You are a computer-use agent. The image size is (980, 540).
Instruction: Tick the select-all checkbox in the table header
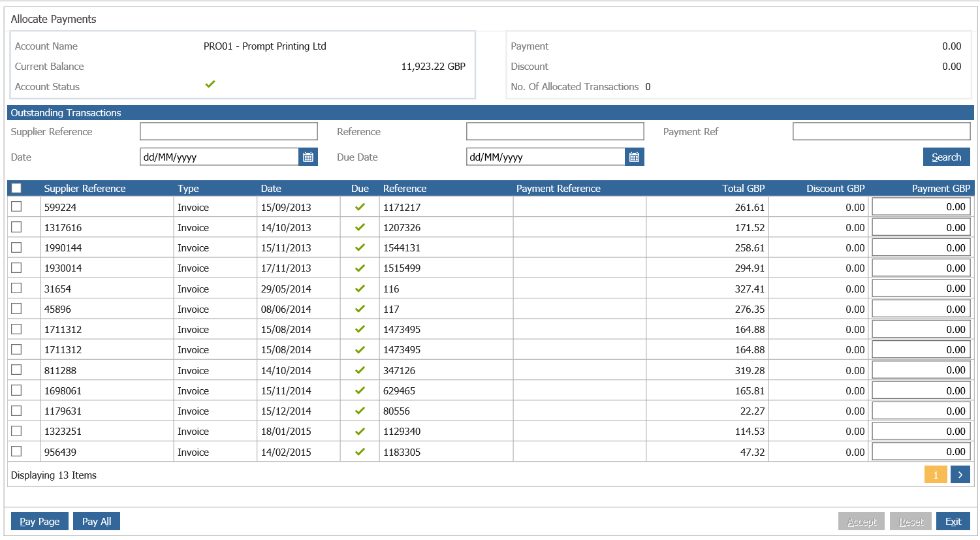click(x=16, y=188)
